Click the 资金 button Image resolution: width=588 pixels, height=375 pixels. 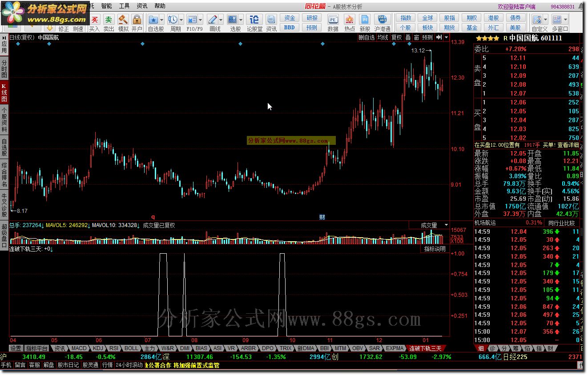point(290,18)
